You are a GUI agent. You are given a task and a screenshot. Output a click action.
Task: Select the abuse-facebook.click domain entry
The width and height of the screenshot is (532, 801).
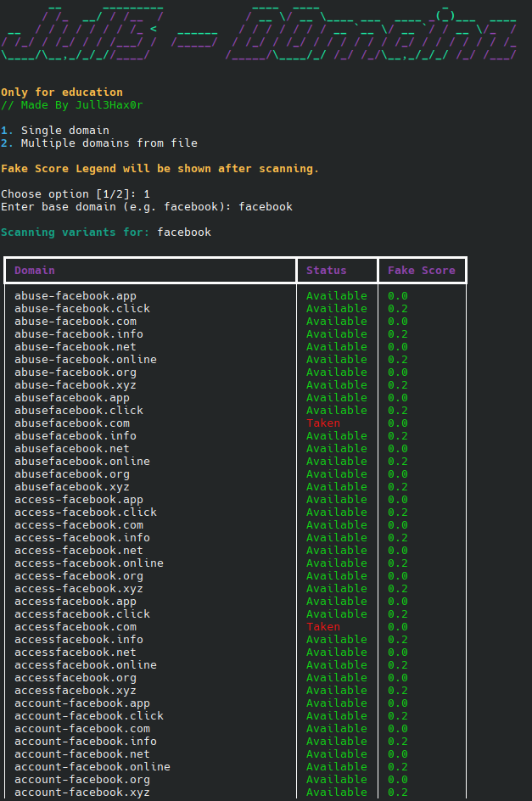[x=82, y=309]
